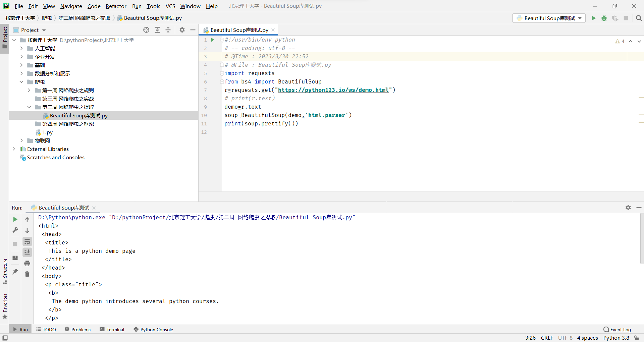644x342 pixels.
Task: Follow the python123.io demo.html link
Action: click(333, 90)
